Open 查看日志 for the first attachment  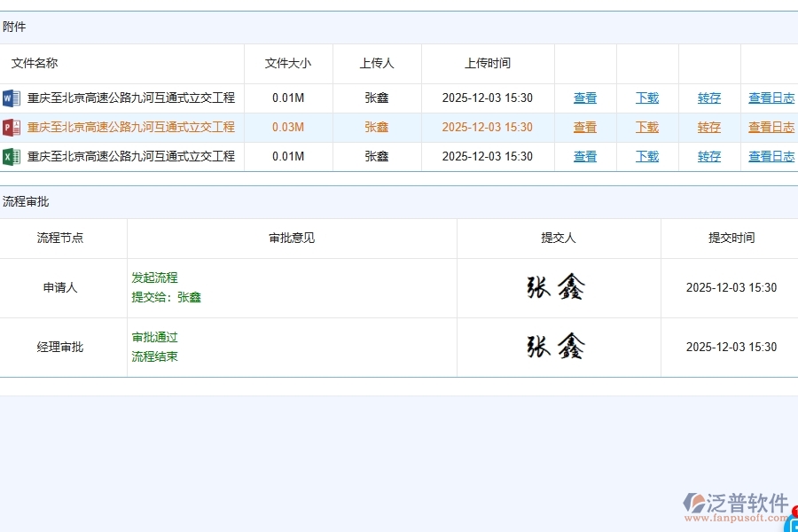click(770, 98)
